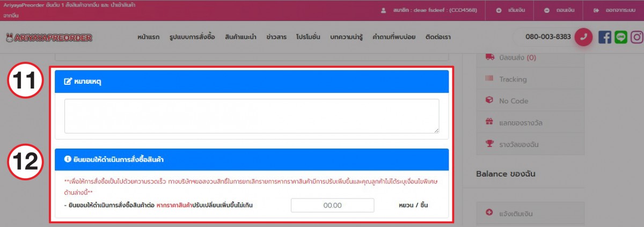Viewport: 644px width, 227px height.
Task: Open โปรโมชั่น in the navigation bar
Action: (308, 38)
